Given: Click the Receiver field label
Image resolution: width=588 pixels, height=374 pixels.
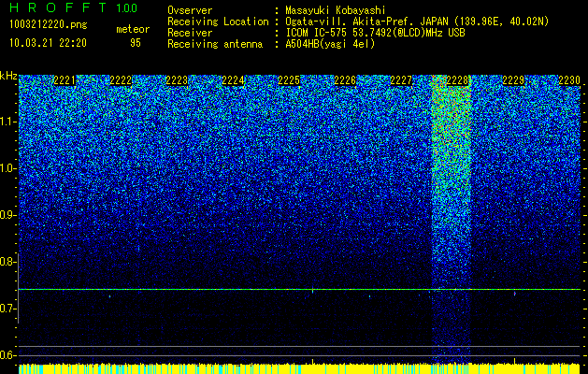Looking at the screenshot, I should click(190, 33).
